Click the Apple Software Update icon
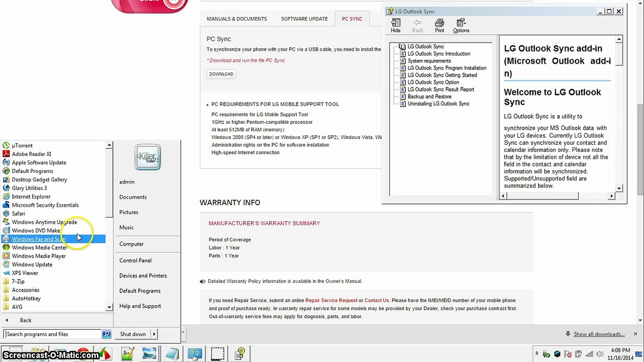The height and width of the screenshot is (362, 644). pos(6,162)
